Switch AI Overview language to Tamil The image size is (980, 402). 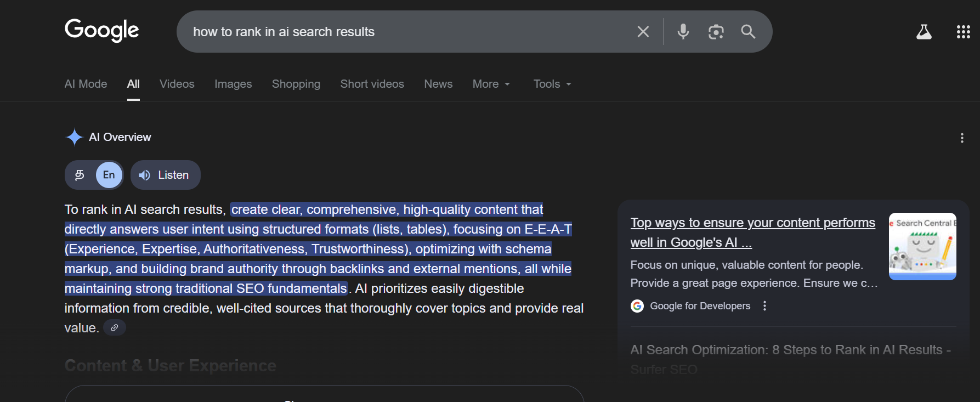[80, 175]
